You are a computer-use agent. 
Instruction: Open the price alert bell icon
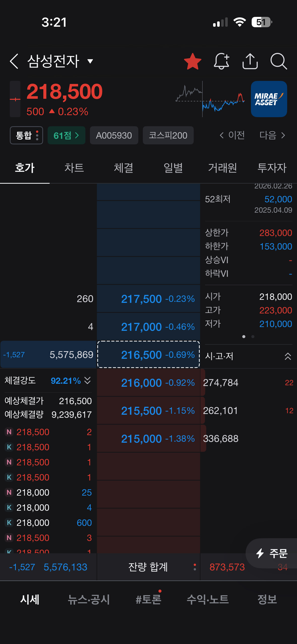(221, 61)
